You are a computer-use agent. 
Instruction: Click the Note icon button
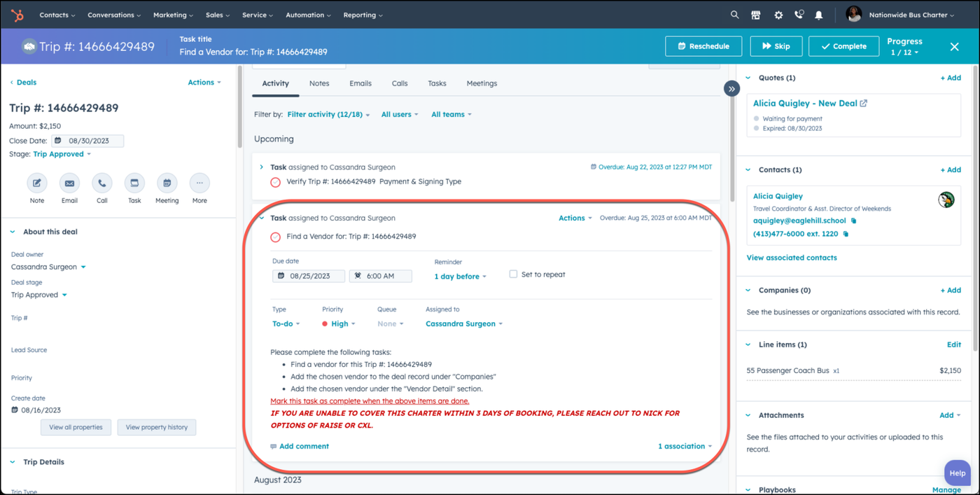37,183
